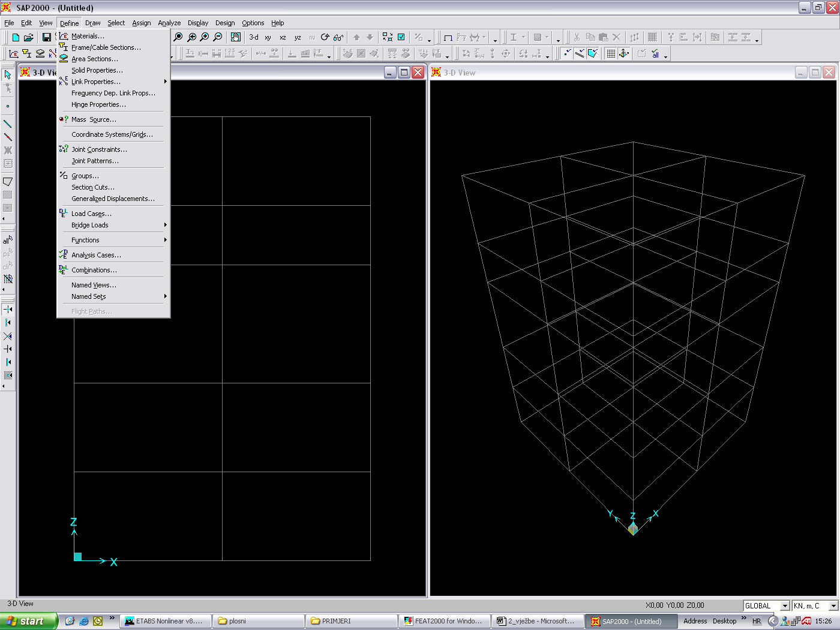840x630 pixels.
Task: Toggle Snap to Points and Grid Intersections
Action: pyautogui.click(x=8, y=310)
